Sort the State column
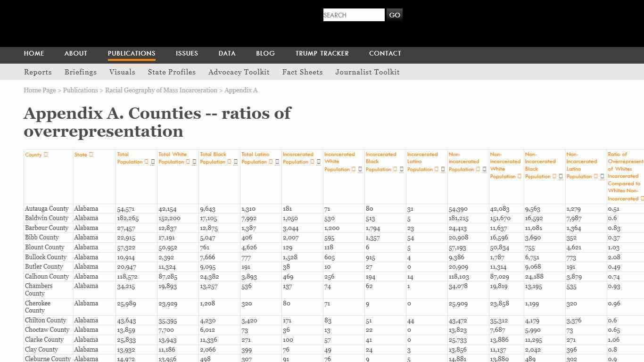The image size is (644, 362). click(x=90, y=155)
